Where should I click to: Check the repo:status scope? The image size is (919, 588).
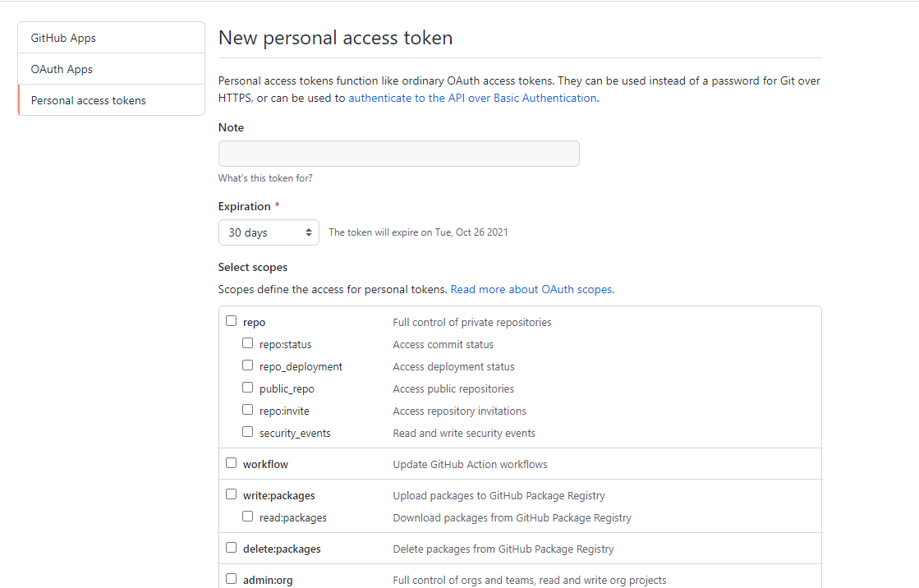click(247, 342)
